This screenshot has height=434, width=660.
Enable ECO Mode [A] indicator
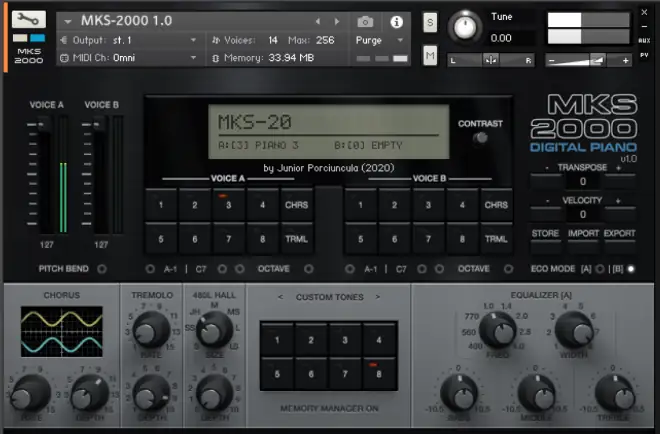600,269
